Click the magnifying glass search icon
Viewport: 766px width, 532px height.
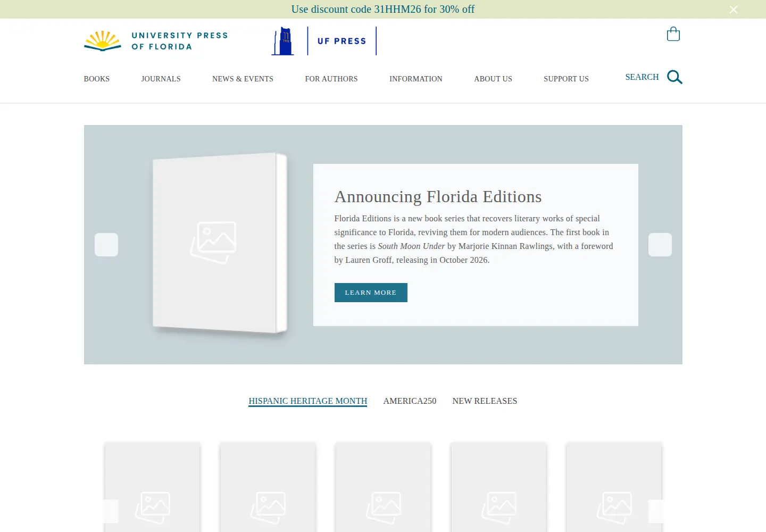[675, 77]
